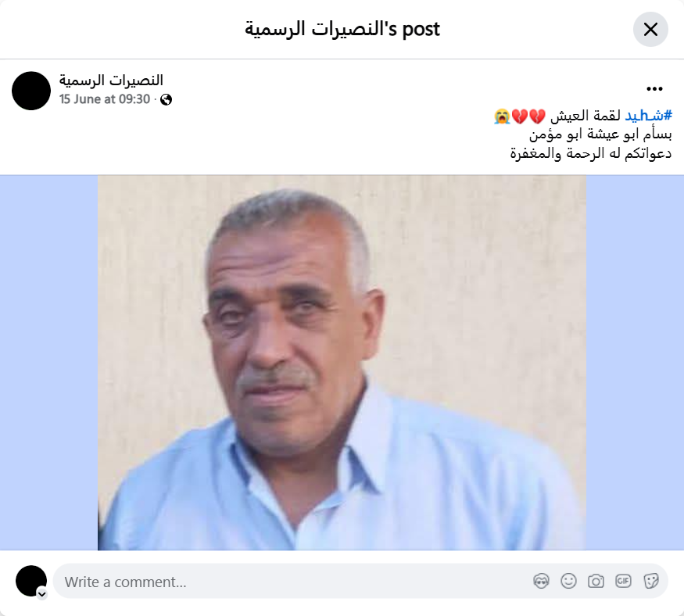Open the man's portrait photo
This screenshot has width=684, height=616.
(x=342, y=363)
